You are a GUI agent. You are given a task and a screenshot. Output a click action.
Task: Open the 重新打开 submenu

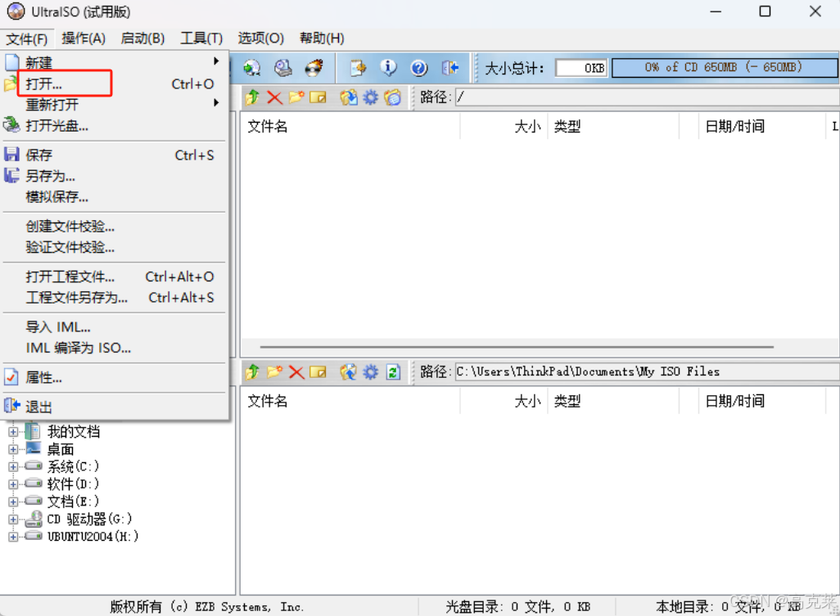[114, 105]
